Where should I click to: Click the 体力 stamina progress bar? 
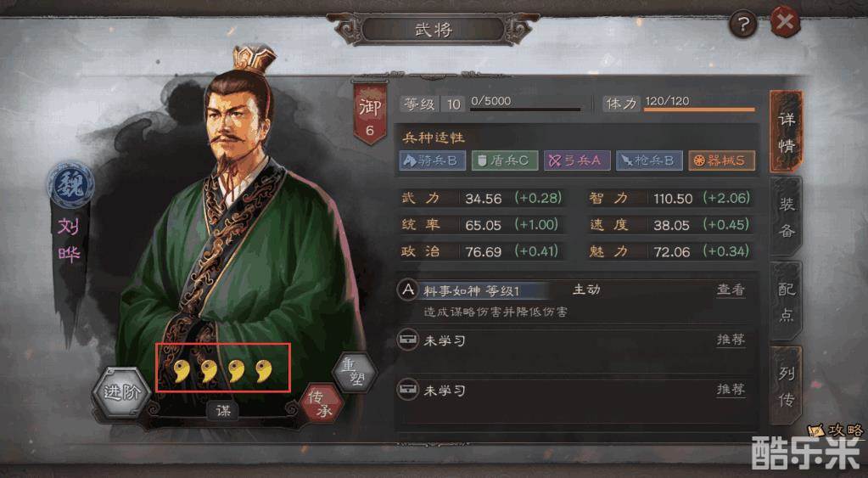(x=699, y=110)
